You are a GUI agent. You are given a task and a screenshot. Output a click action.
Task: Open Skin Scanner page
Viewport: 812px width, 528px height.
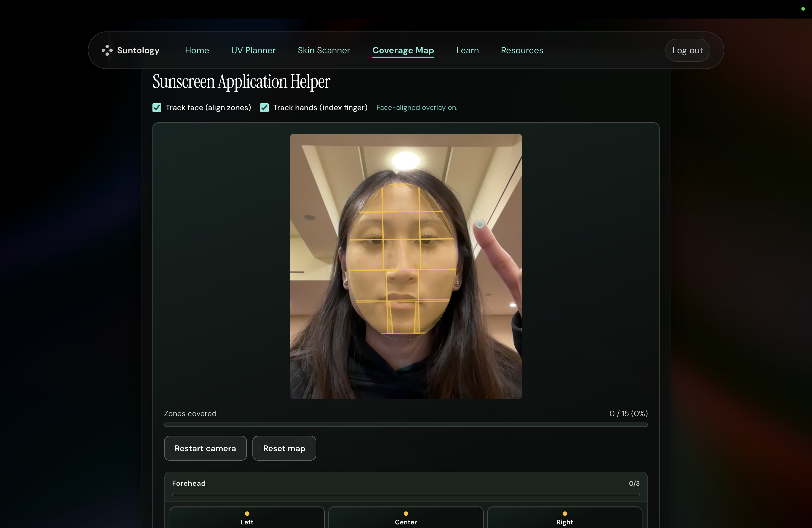pos(324,51)
